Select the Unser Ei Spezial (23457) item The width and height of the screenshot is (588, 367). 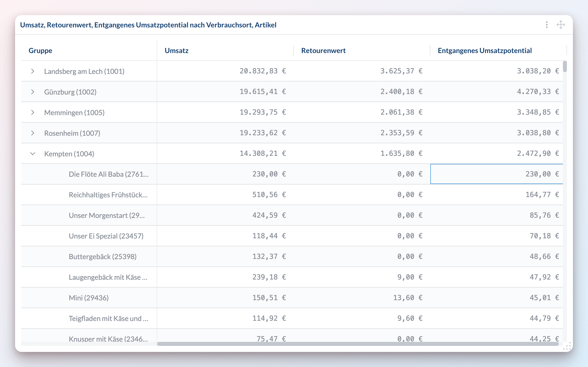tap(106, 236)
